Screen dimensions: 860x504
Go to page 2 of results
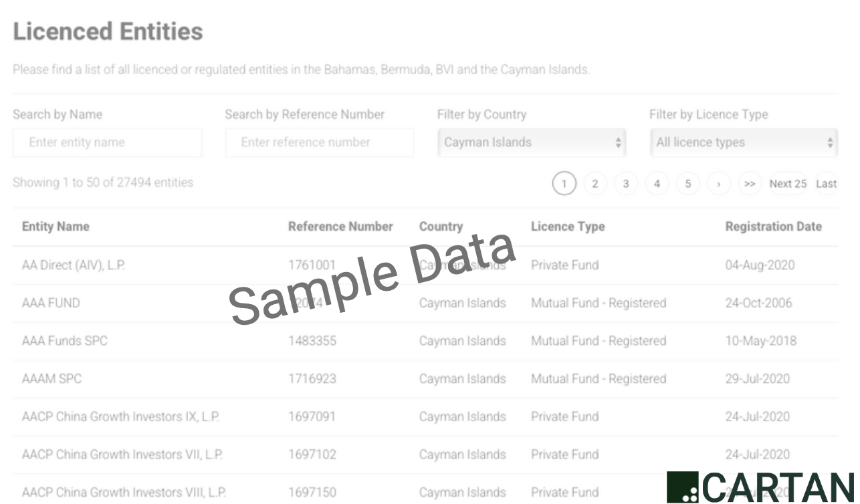[595, 184]
